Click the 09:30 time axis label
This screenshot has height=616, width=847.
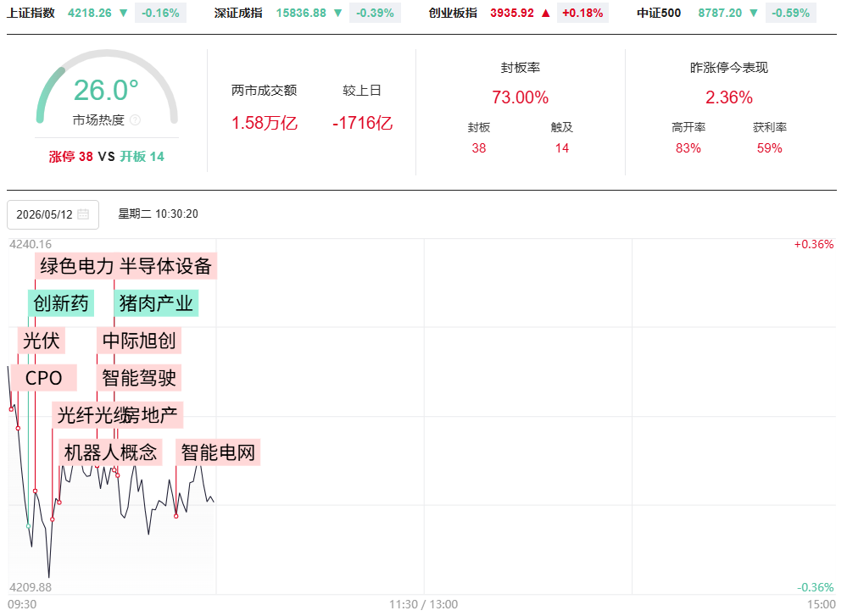(x=22, y=604)
